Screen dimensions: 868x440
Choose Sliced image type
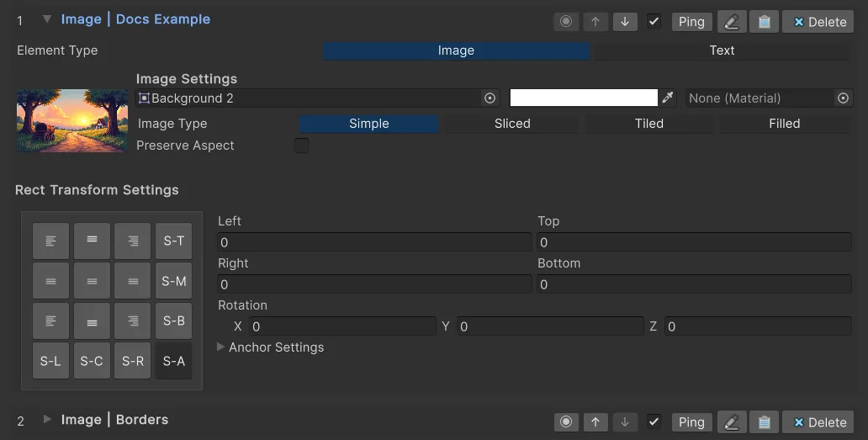[512, 124]
